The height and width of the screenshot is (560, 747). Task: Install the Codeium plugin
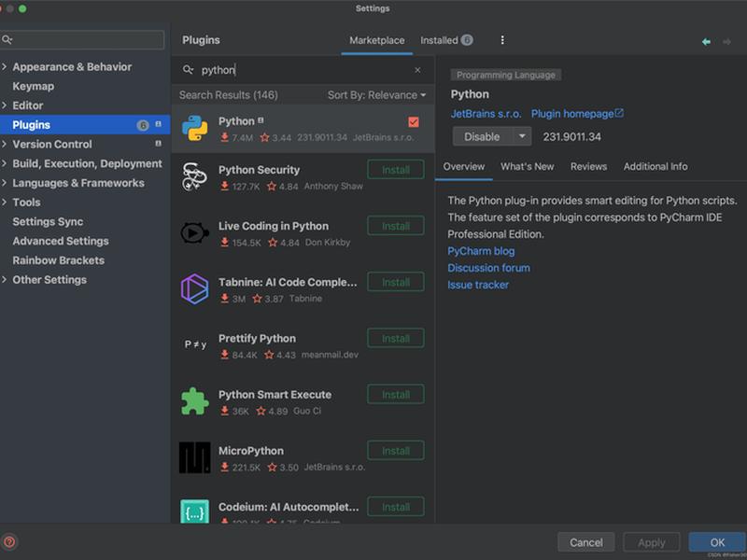coord(395,507)
